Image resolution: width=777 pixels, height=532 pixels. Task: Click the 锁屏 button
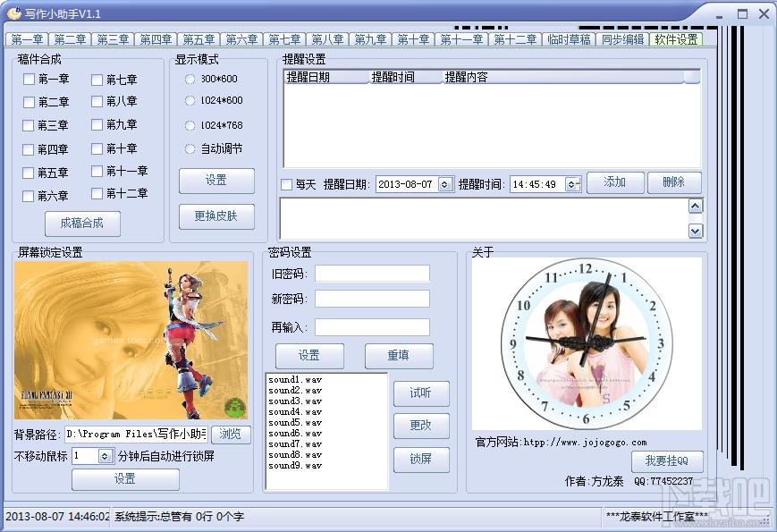[421, 460]
